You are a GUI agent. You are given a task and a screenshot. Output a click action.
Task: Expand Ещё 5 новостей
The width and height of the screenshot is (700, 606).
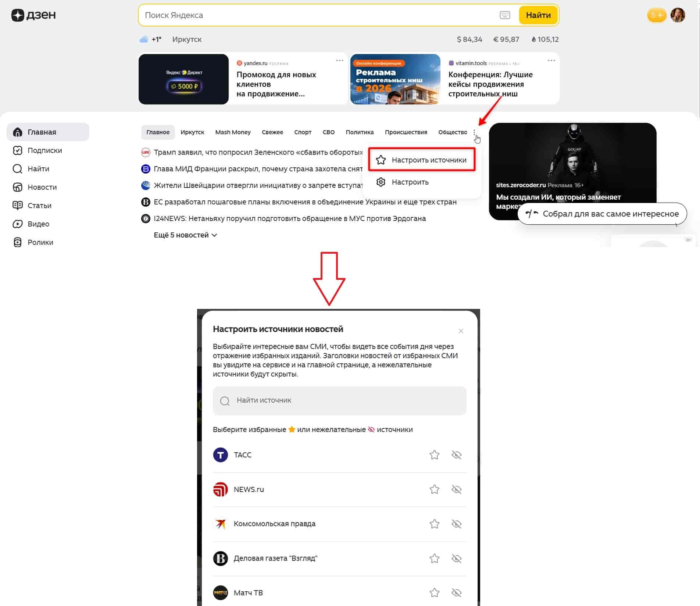coord(185,235)
